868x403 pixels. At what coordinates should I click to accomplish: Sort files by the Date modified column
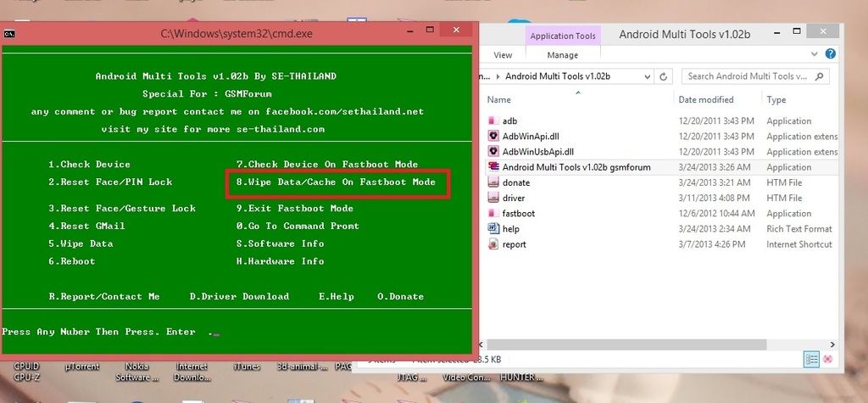[x=706, y=99]
